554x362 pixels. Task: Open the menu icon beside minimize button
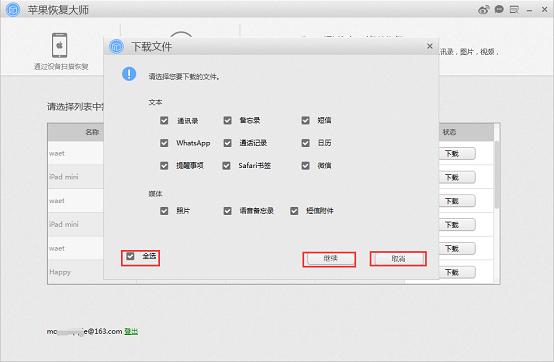coord(514,10)
